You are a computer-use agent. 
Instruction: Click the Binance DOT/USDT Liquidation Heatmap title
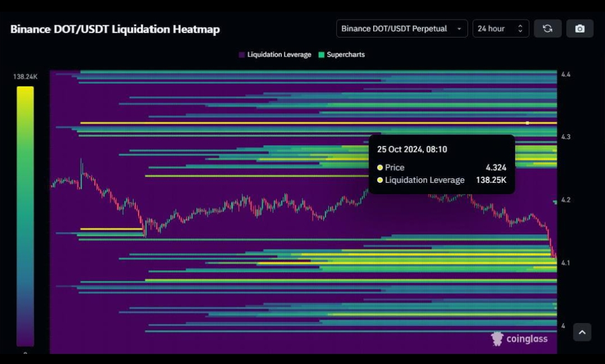tap(115, 29)
